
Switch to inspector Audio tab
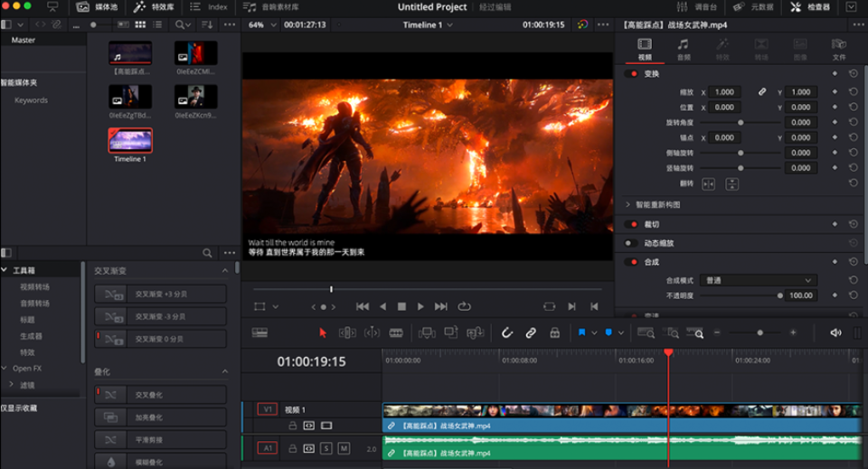point(684,49)
